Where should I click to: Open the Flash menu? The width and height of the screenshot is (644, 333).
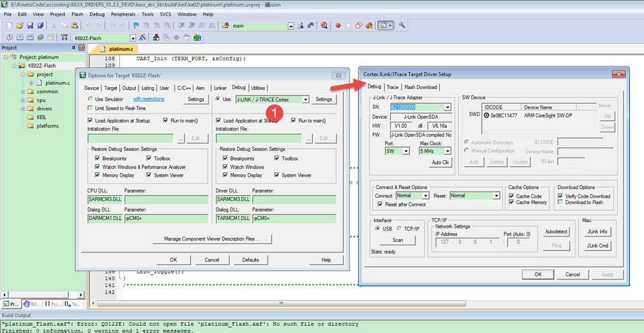77,14
